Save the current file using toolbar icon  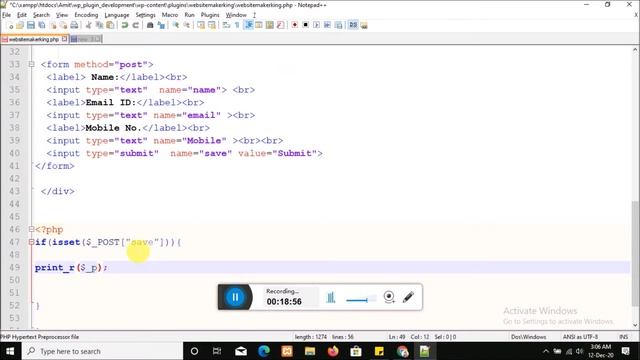(x=31, y=25)
